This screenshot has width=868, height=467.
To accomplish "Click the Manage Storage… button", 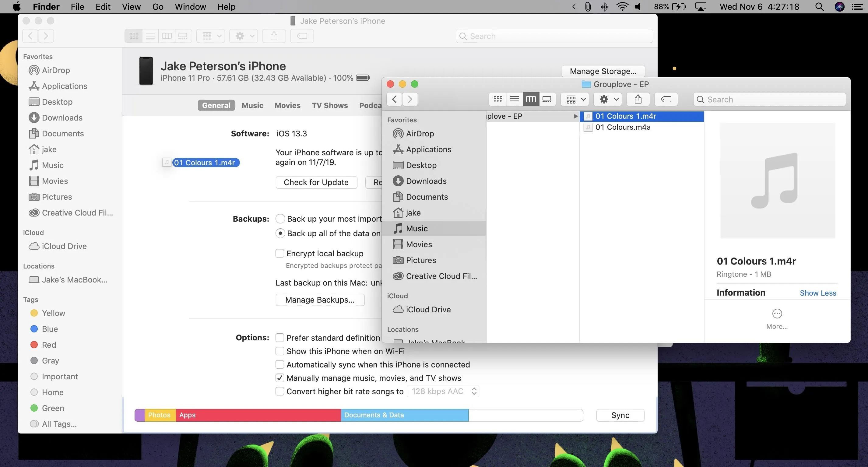I will tap(603, 71).
